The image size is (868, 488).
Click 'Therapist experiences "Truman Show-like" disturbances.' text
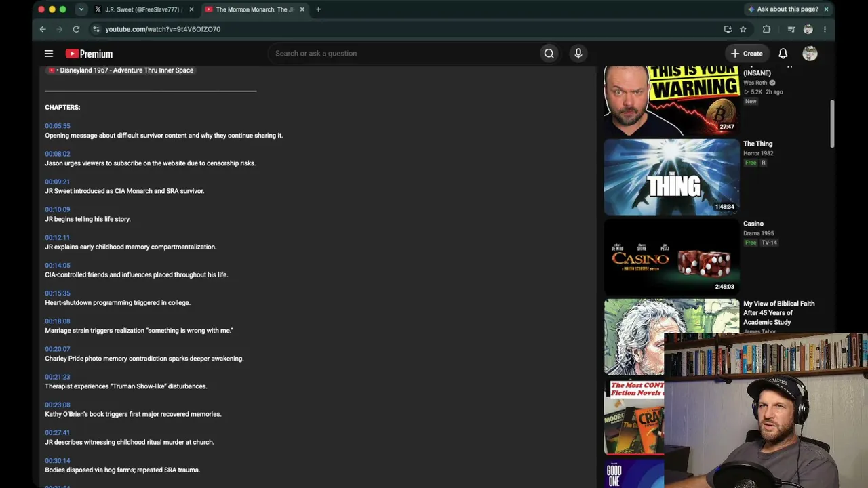[126, 386]
